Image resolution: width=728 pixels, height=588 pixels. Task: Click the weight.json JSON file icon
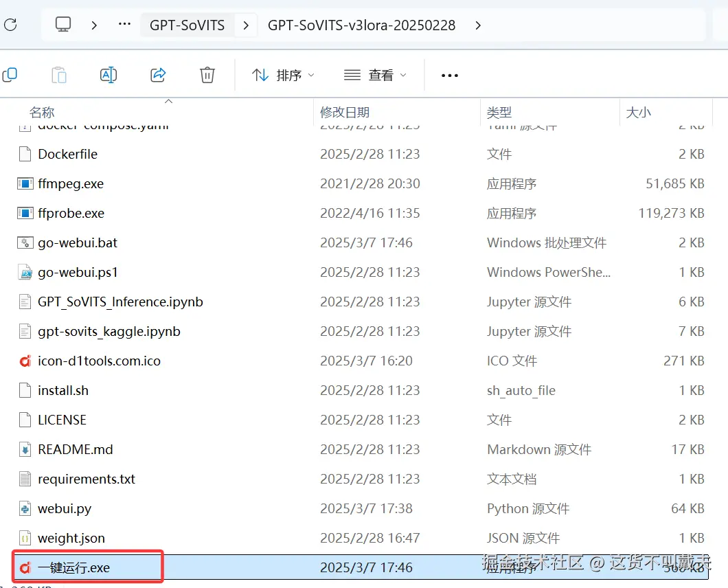(x=25, y=538)
